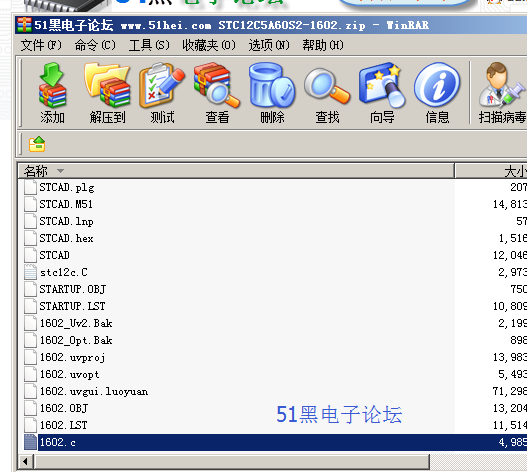
Task: Run the Test (测试) archive tool
Action: click(x=162, y=93)
